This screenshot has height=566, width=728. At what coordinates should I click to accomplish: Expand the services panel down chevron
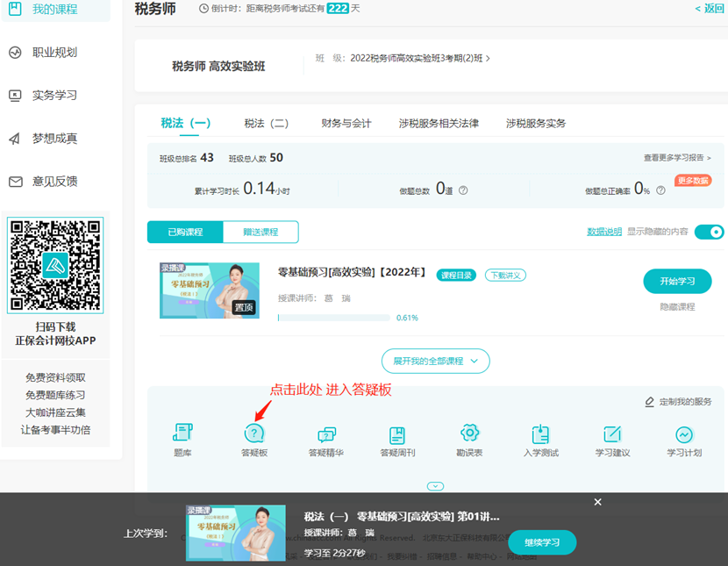click(x=435, y=486)
